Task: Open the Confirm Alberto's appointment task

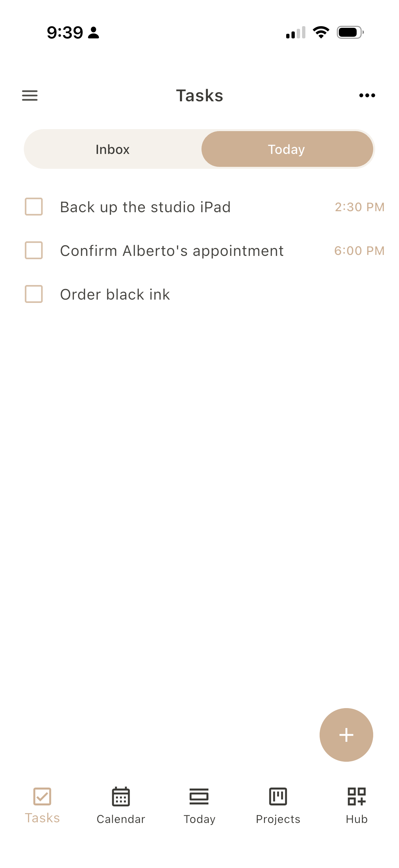Action: pyautogui.click(x=172, y=251)
